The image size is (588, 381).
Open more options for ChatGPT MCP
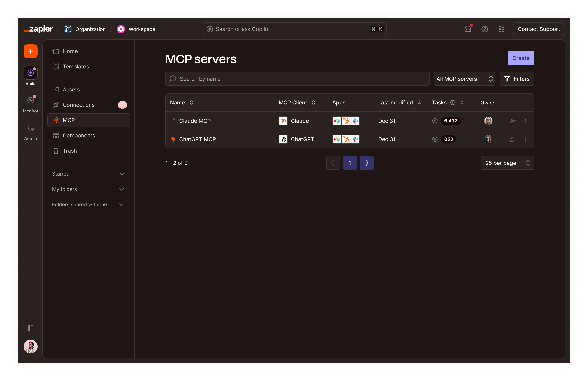point(525,139)
